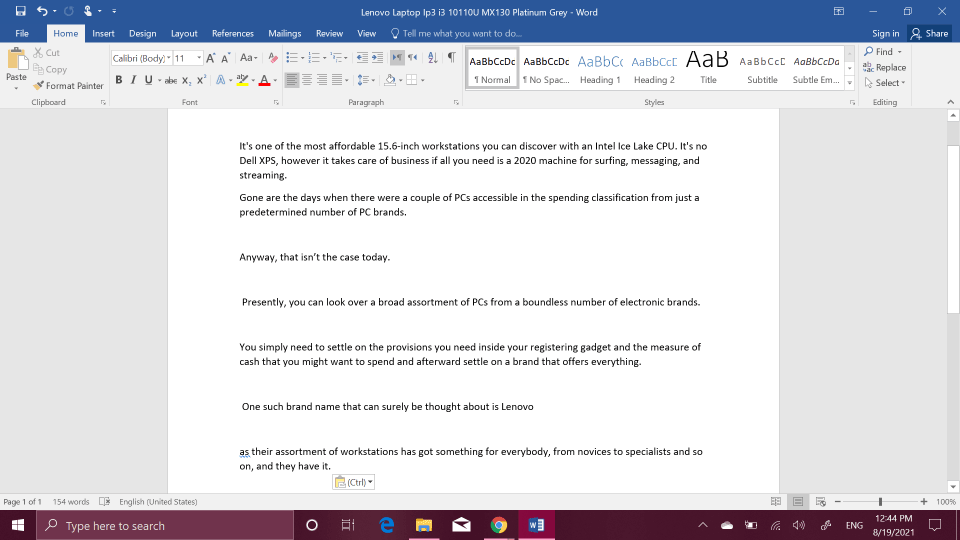The height and width of the screenshot is (540, 960).
Task: Center-align the paragraph
Action: pos(307,80)
